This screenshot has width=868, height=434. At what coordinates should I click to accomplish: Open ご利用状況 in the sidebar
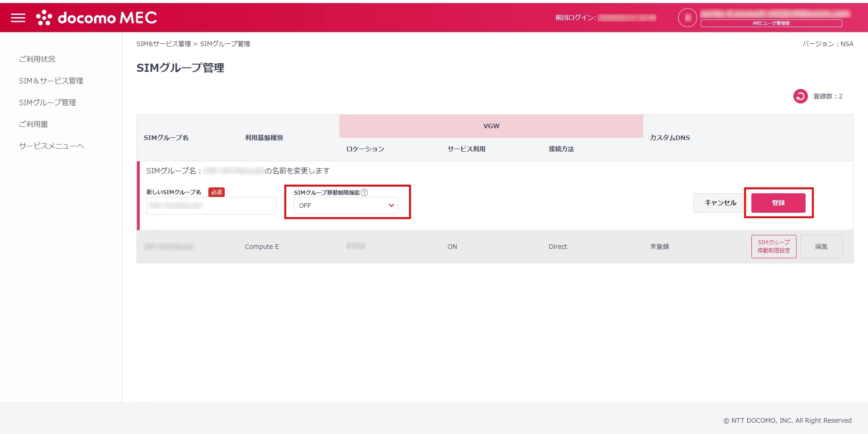pyautogui.click(x=37, y=59)
